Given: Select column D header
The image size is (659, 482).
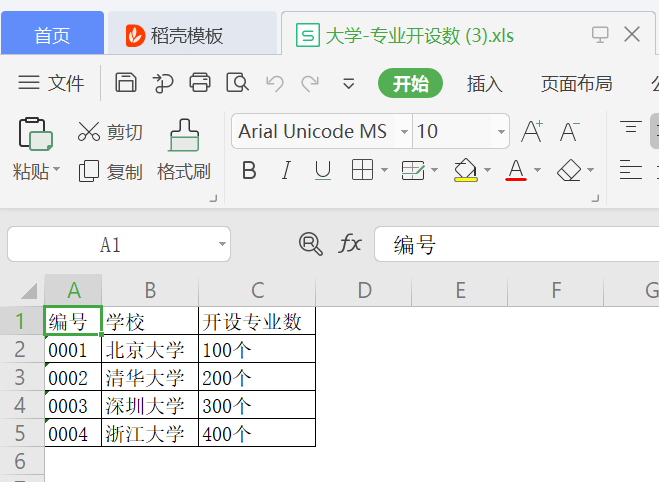Looking at the screenshot, I should (x=364, y=290).
